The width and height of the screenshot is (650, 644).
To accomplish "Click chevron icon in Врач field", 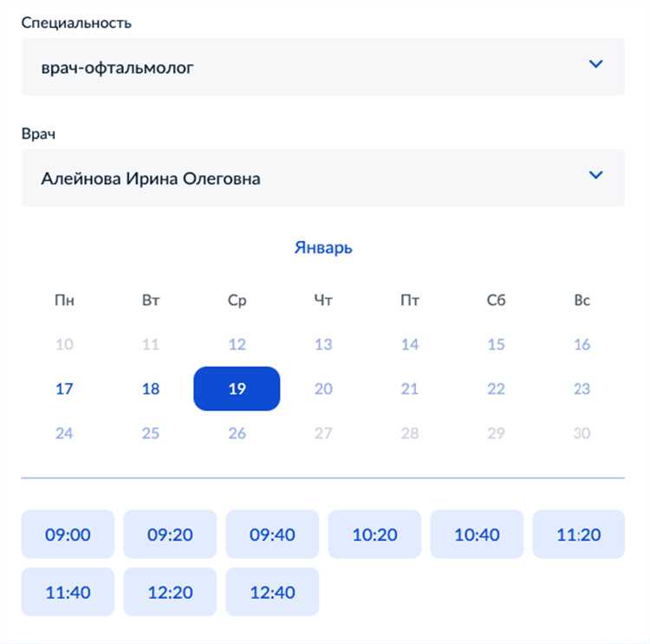I will coord(595,175).
